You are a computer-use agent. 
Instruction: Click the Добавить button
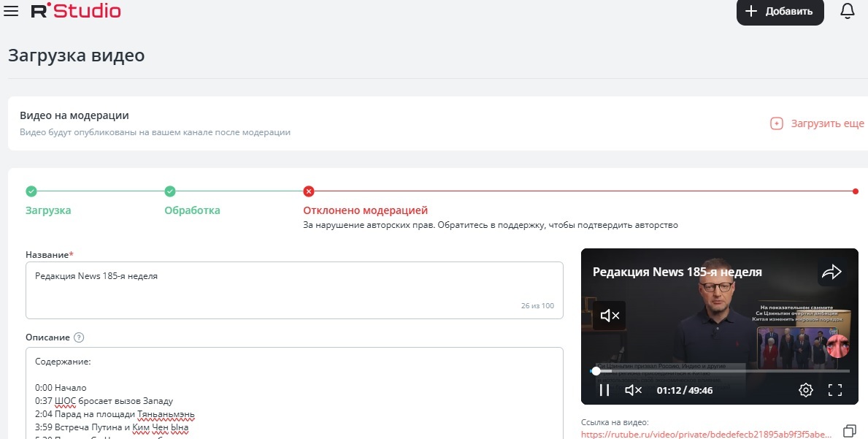(780, 12)
